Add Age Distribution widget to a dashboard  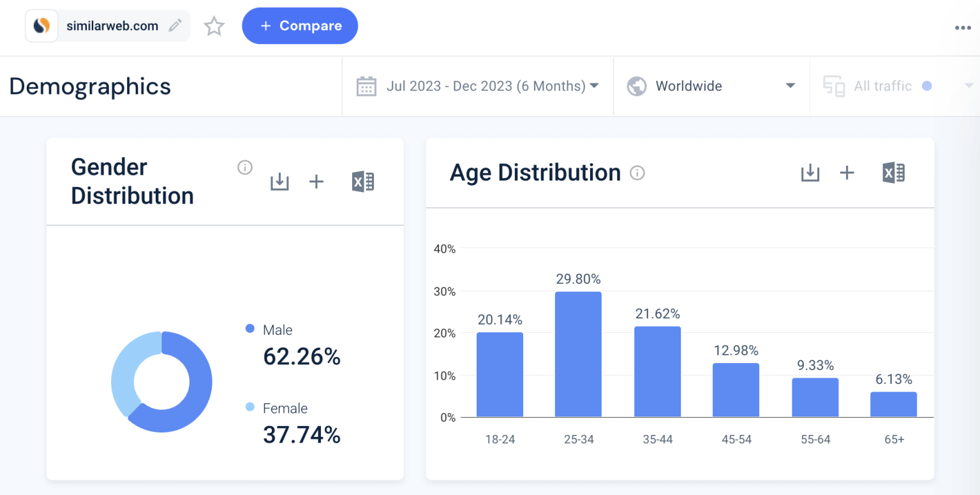tap(847, 172)
